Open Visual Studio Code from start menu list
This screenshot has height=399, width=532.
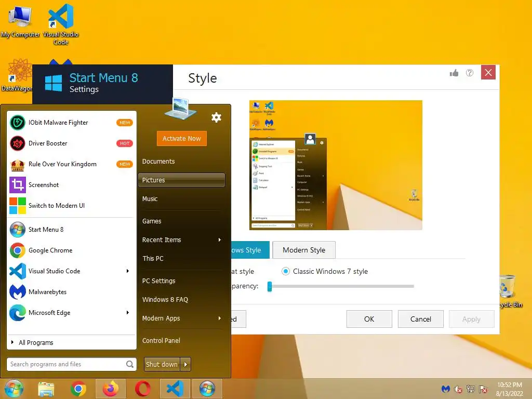coord(71,271)
